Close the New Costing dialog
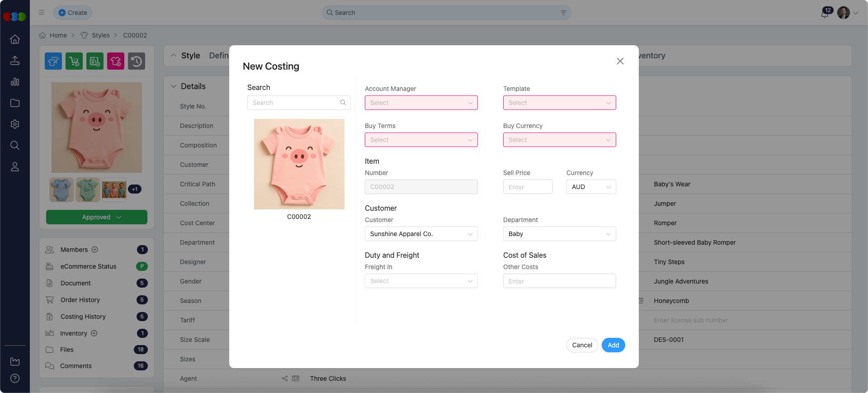 pyautogui.click(x=620, y=61)
